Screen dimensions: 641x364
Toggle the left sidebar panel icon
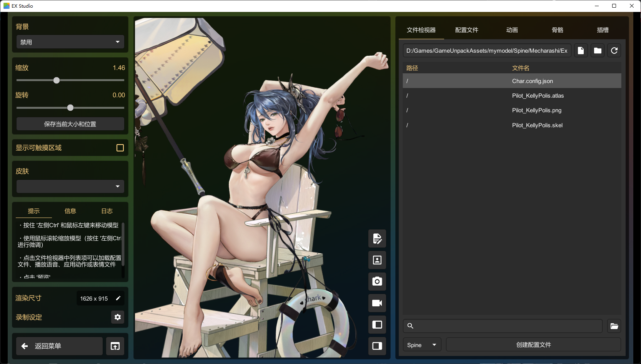pyautogui.click(x=377, y=324)
